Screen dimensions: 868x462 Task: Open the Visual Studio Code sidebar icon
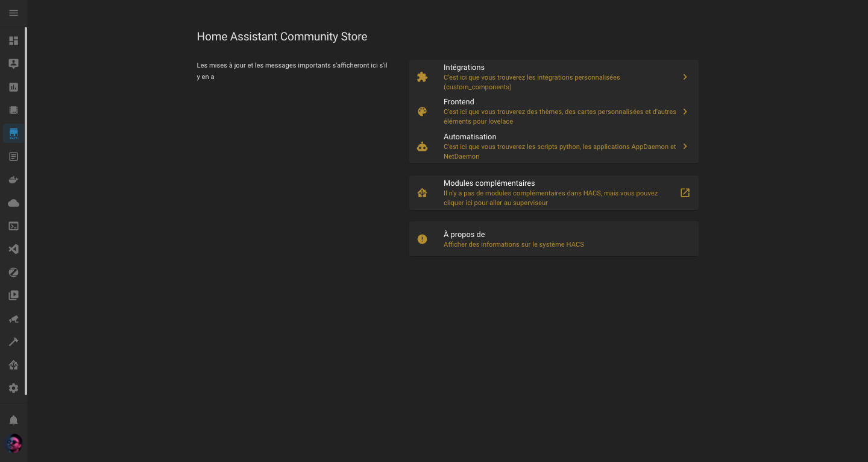click(13, 249)
